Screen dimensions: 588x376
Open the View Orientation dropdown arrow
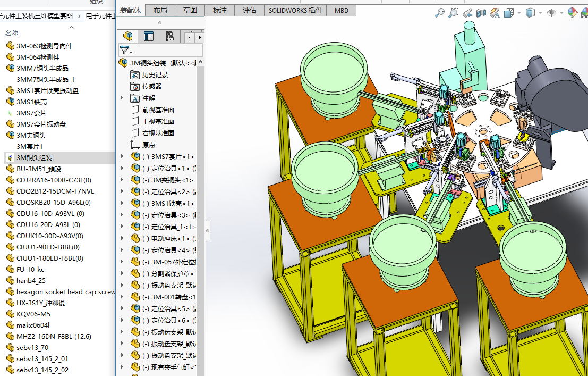[519, 13]
